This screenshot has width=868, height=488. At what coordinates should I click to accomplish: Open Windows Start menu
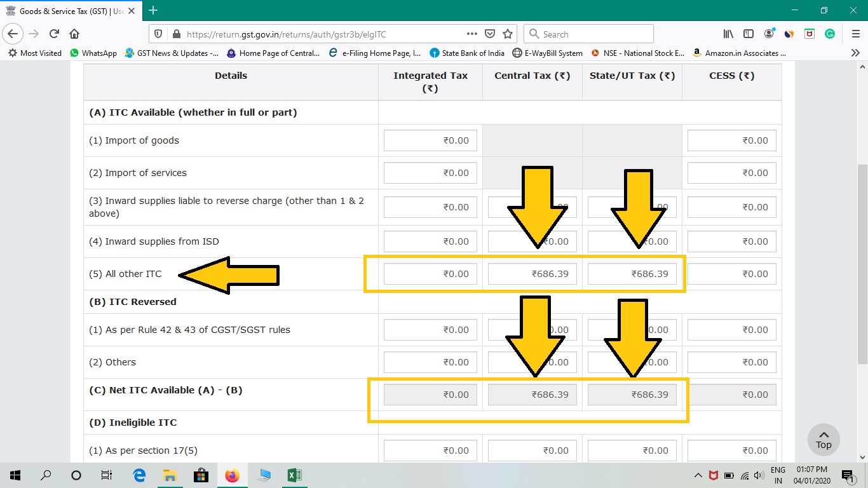pos(14,475)
